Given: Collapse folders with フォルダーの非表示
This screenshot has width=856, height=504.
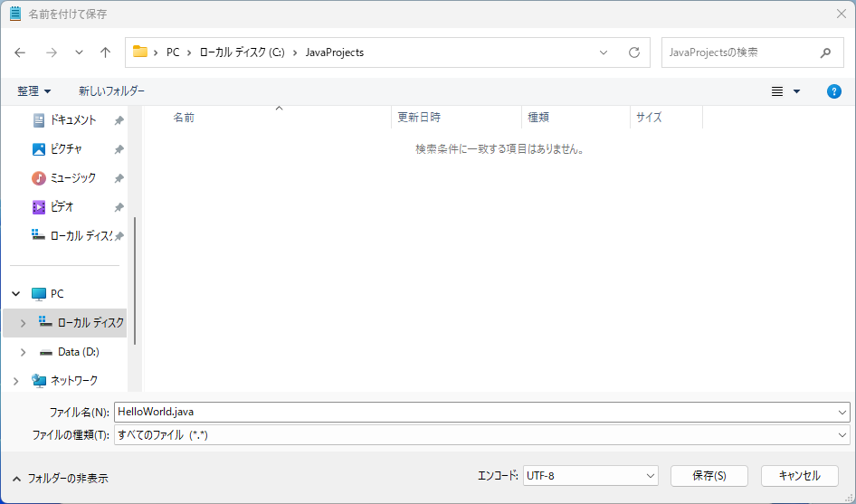Looking at the screenshot, I should [x=60, y=479].
